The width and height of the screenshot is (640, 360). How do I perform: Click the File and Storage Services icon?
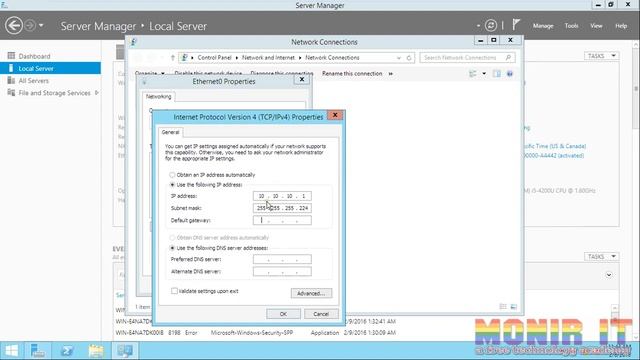[11, 93]
